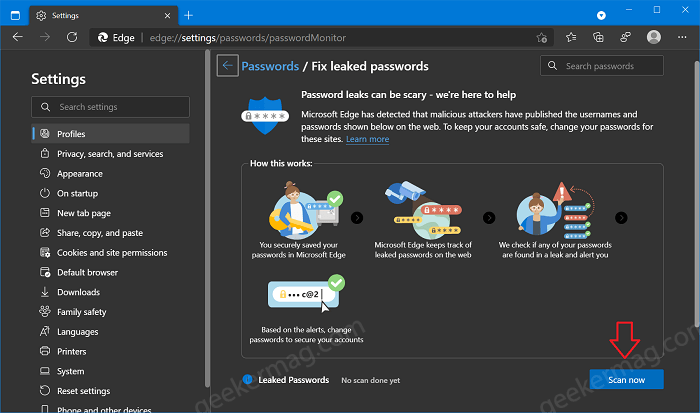
Task: Click the Refresh page icon
Action: (72, 38)
